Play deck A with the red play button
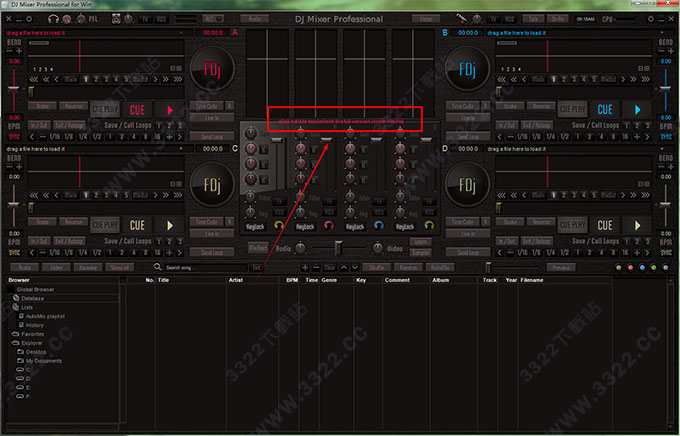The height and width of the screenshot is (436, 680). (x=170, y=110)
